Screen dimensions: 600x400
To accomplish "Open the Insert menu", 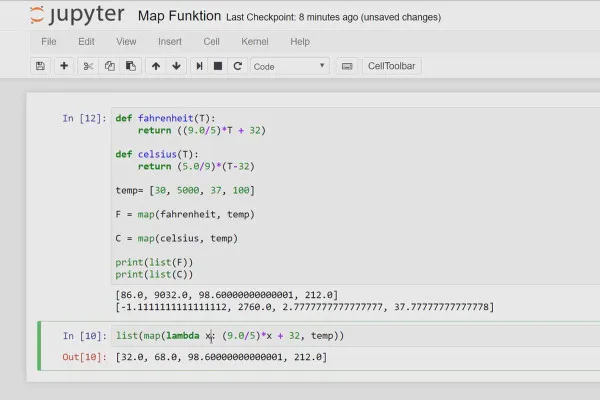I will point(170,42).
